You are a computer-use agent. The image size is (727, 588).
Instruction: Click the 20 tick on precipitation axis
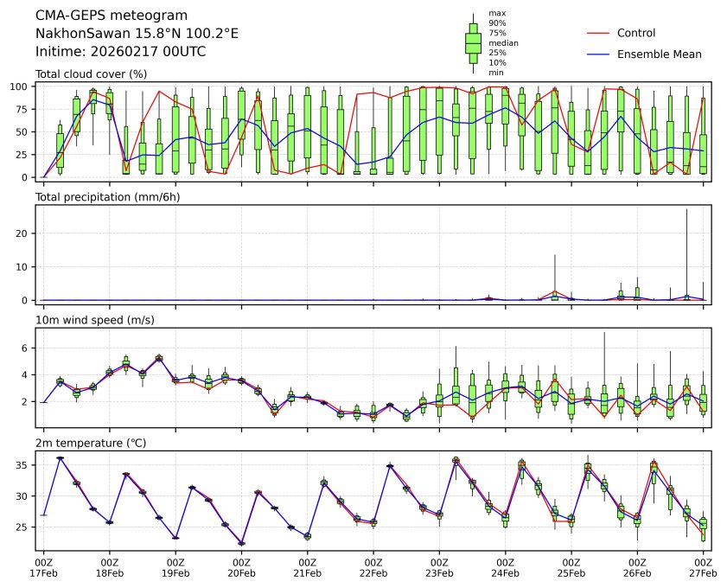pos(25,233)
